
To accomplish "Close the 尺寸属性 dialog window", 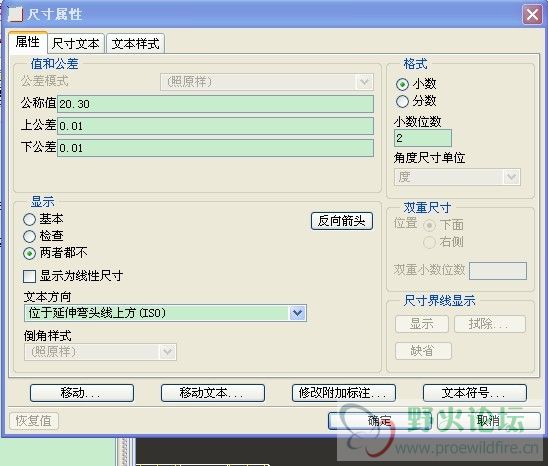I will click(x=532, y=15).
